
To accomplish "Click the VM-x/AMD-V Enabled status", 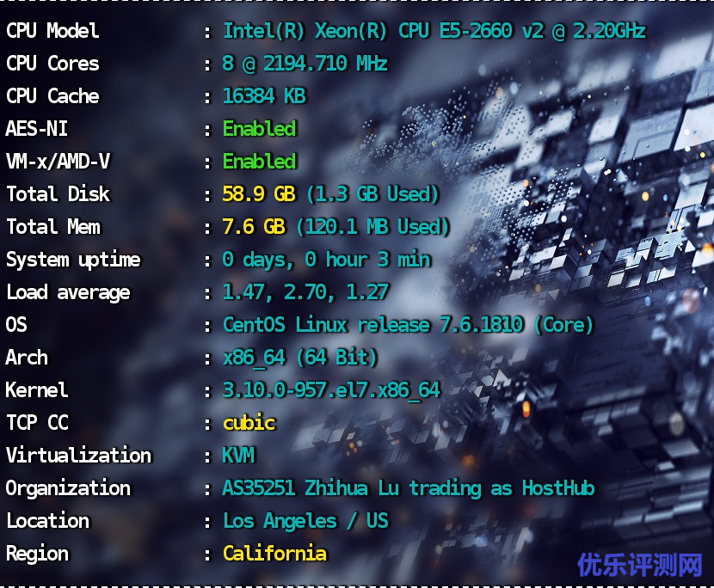I will pos(260,162).
